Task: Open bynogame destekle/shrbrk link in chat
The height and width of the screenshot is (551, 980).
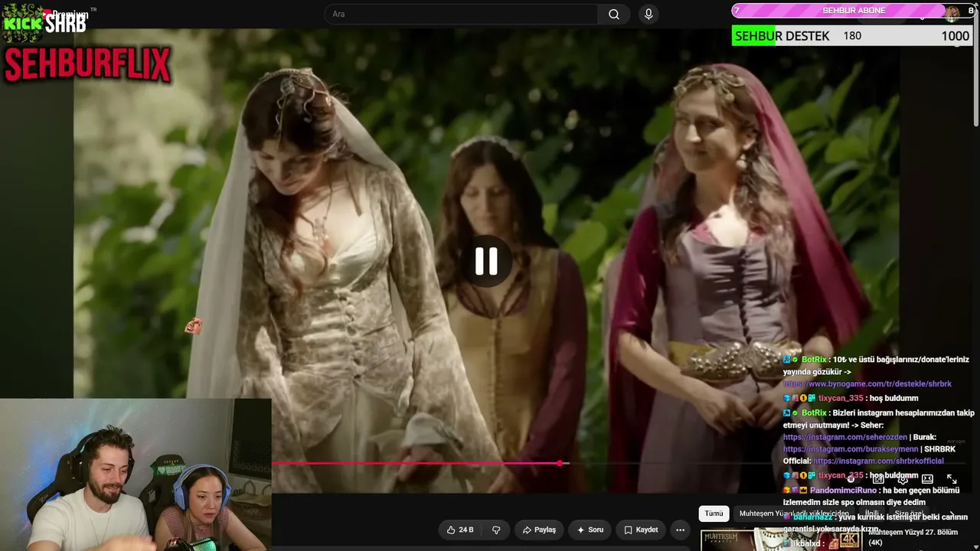Action: [867, 384]
